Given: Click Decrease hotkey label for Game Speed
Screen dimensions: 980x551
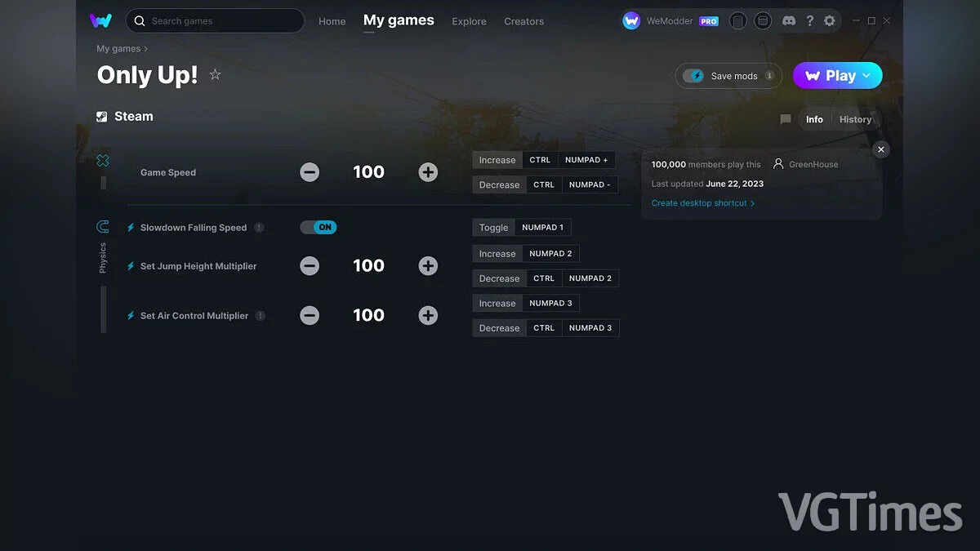Looking at the screenshot, I should 499,185.
